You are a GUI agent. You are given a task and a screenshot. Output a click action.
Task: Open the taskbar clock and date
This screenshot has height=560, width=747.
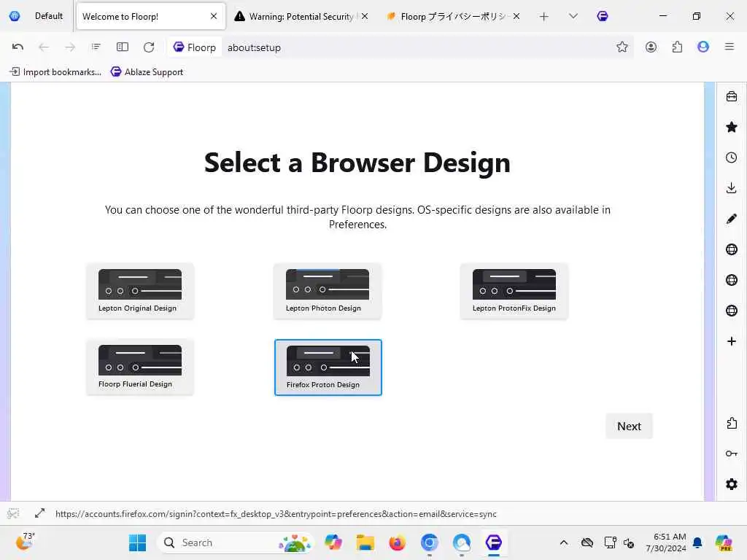coord(666,542)
